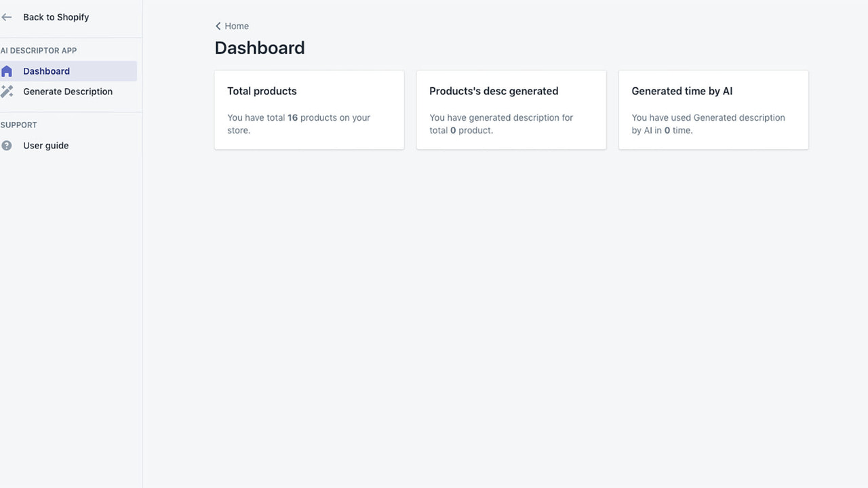The width and height of the screenshot is (868, 488).
Task: Open the Dashboard page from the sidebar
Action: [x=46, y=70]
